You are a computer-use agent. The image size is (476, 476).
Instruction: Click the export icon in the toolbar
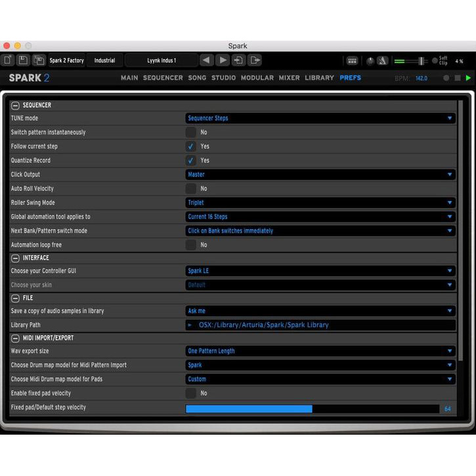tap(255, 60)
